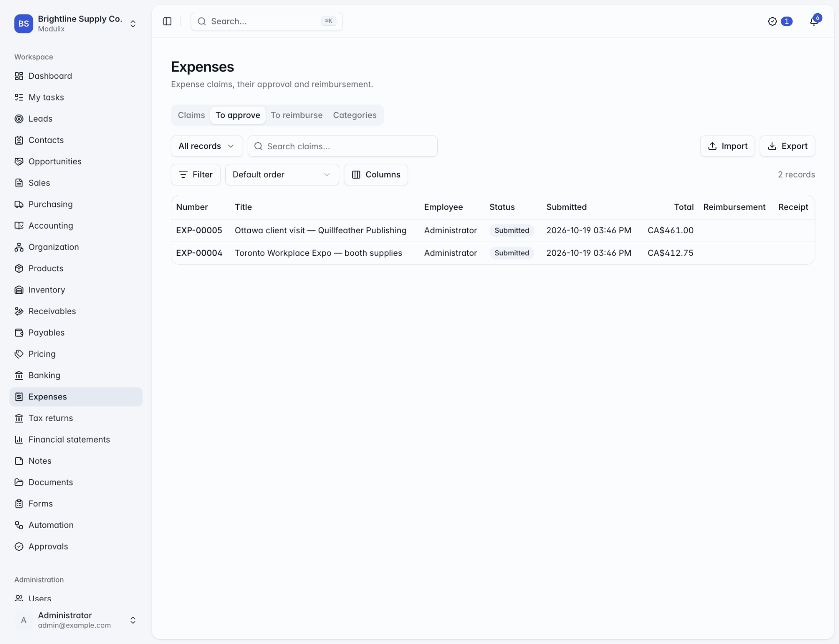Viewport: 839px width, 644px height.
Task: Go to Automation
Action: (76, 525)
